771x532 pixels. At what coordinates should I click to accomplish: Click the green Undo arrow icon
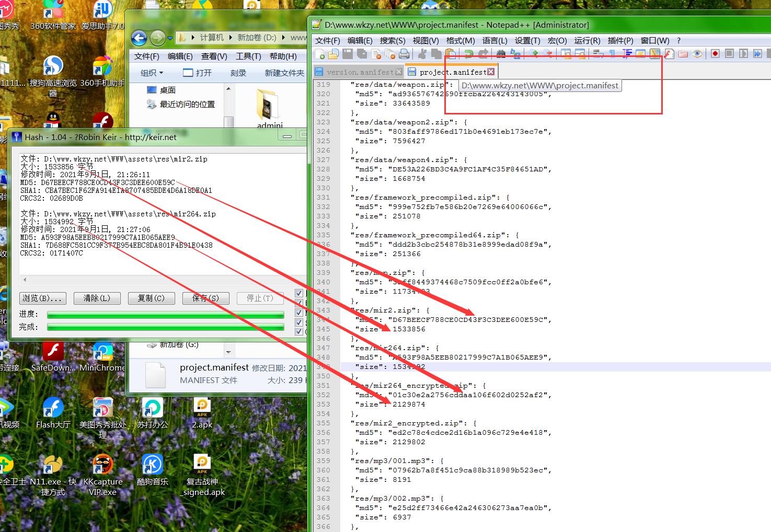point(468,54)
